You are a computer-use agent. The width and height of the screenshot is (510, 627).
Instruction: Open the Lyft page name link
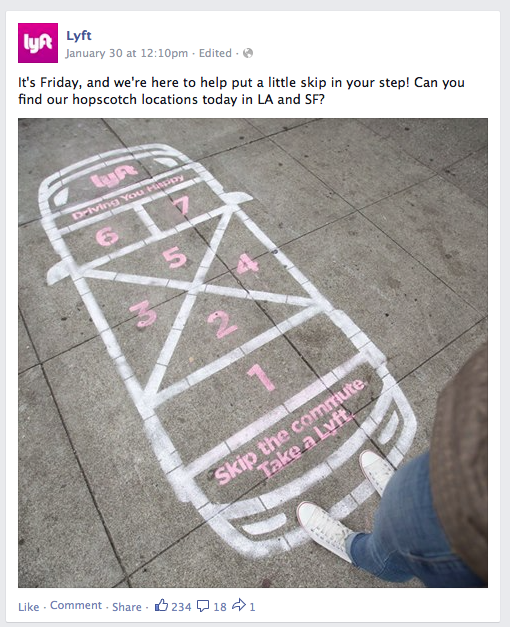tap(79, 36)
